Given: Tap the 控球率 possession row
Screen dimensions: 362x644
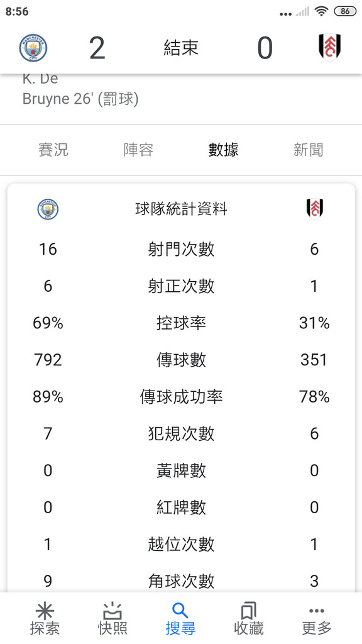Looking at the screenshot, I should click(x=181, y=323).
